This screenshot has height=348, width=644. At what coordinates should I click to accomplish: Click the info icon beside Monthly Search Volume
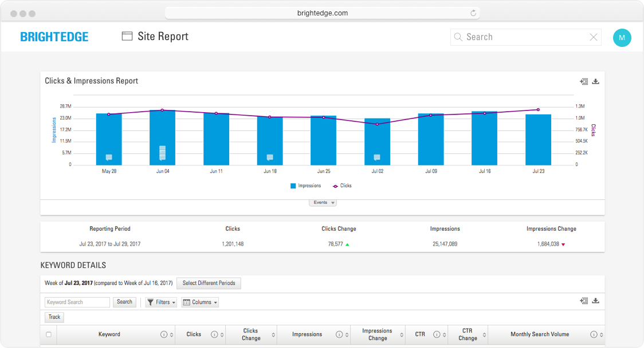594,334
